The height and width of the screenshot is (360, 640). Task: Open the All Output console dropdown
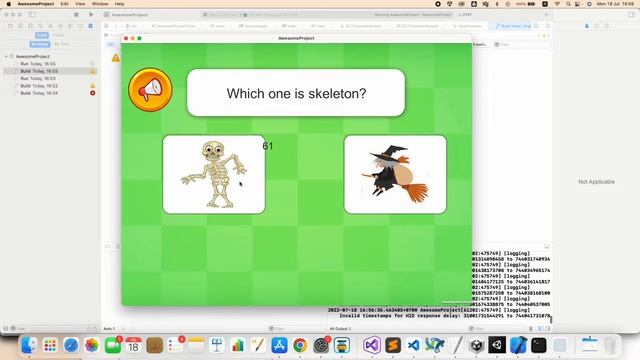click(x=340, y=329)
